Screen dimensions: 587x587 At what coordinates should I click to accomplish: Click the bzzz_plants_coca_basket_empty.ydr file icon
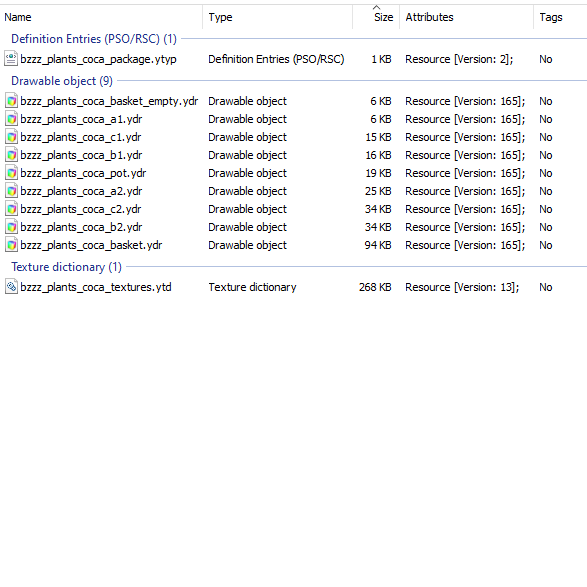pyautogui.click(x=12, y=101)
